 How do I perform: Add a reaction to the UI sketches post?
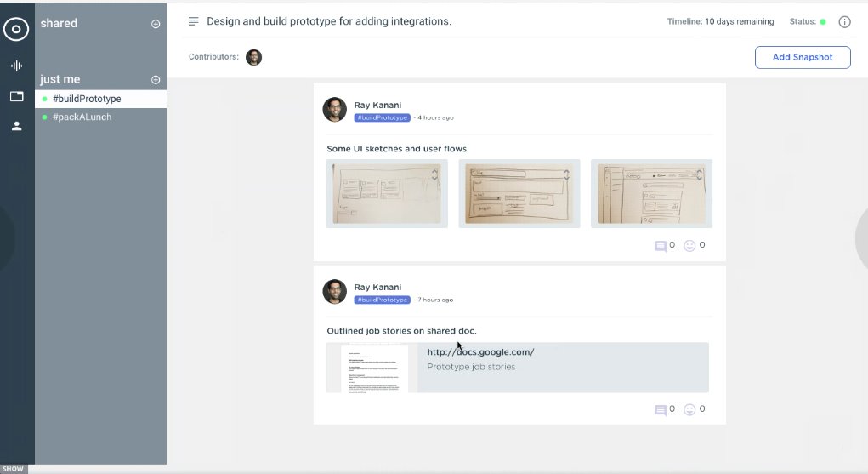pyautogui.click(x=689, y=246)
